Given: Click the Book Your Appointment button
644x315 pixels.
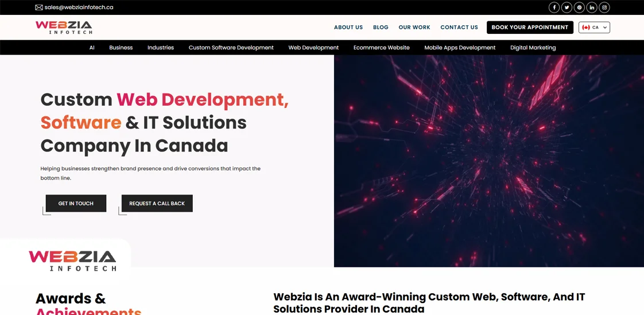Looking at the screenshot, I should 529,28.
